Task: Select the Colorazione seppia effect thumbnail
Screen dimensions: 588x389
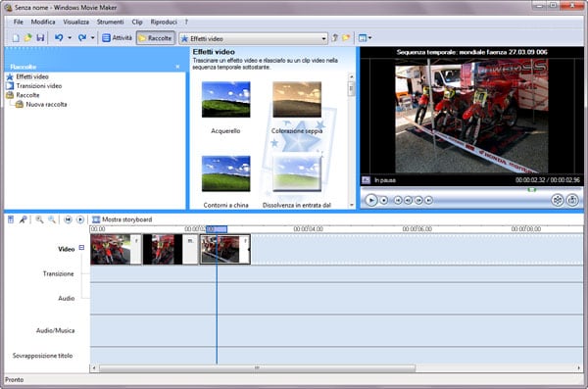Action: coord(297,99)
